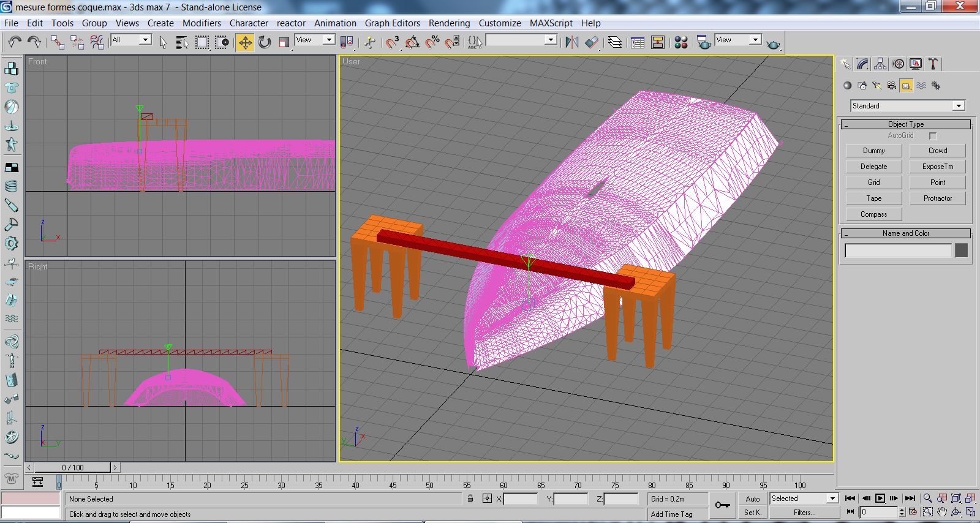The image size is (980, 523).
Task: Select the Cameras category icon
Action: coord(891,86)
